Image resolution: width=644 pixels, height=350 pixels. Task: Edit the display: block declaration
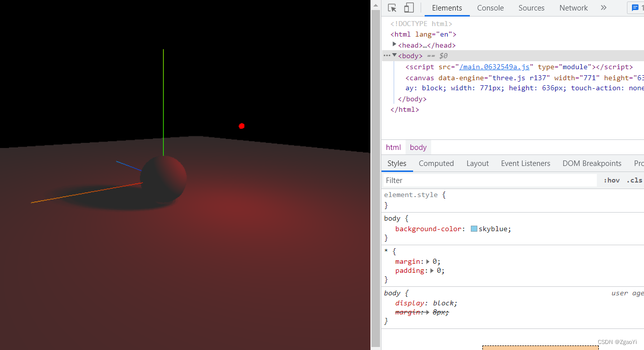(x=426, y=303)
